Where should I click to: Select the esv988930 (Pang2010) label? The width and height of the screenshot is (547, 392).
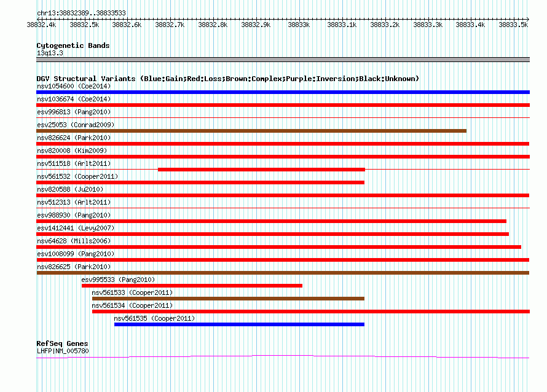74,215
